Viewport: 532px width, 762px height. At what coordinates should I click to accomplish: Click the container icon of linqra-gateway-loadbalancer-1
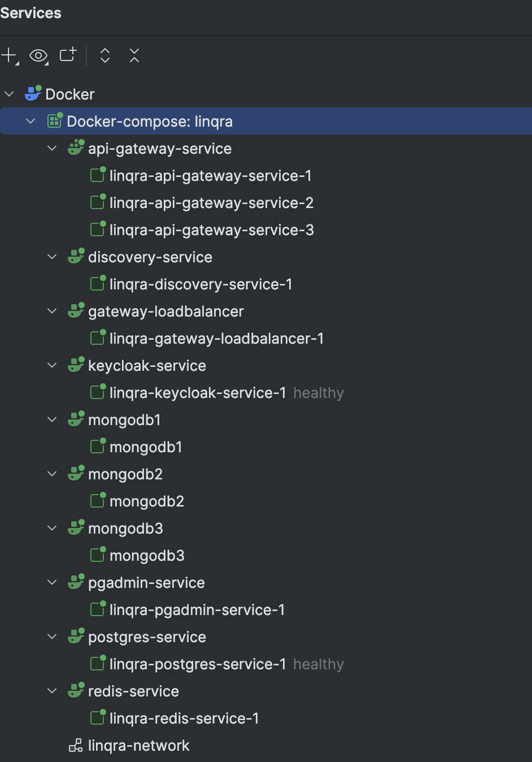point(98,337)
